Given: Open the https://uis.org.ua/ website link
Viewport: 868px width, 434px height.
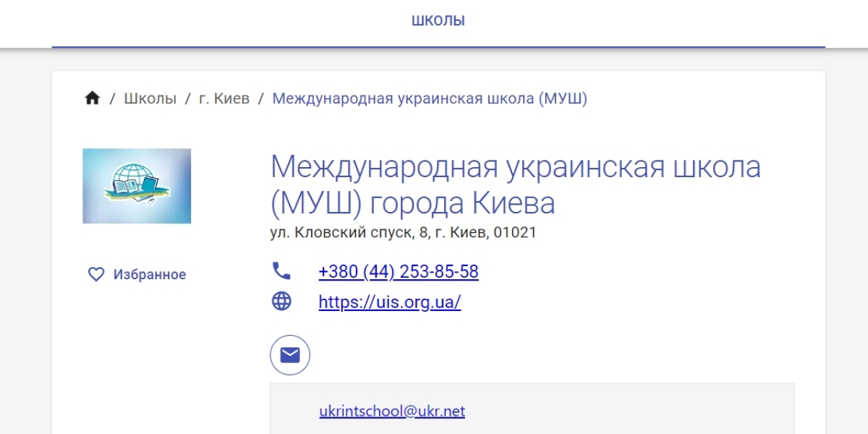Looking at the screenshot, I should coord(389,302).
